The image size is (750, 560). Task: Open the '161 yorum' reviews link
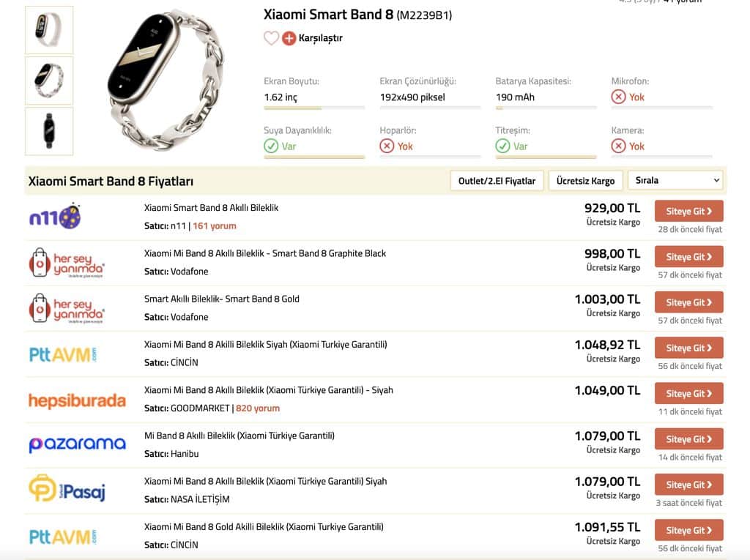coord(215,225)
